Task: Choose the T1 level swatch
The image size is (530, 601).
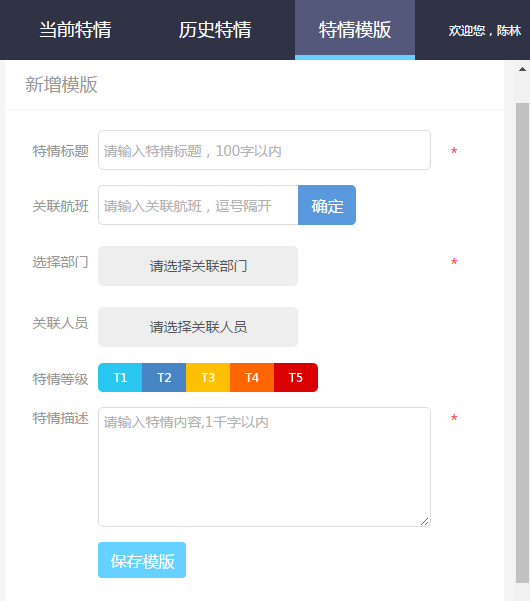Action: pos(120,378)
